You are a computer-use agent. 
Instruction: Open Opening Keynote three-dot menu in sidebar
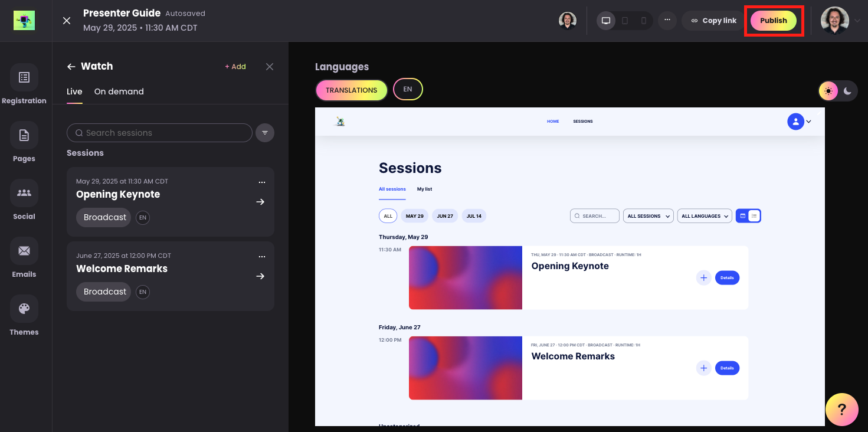[262, 182]
